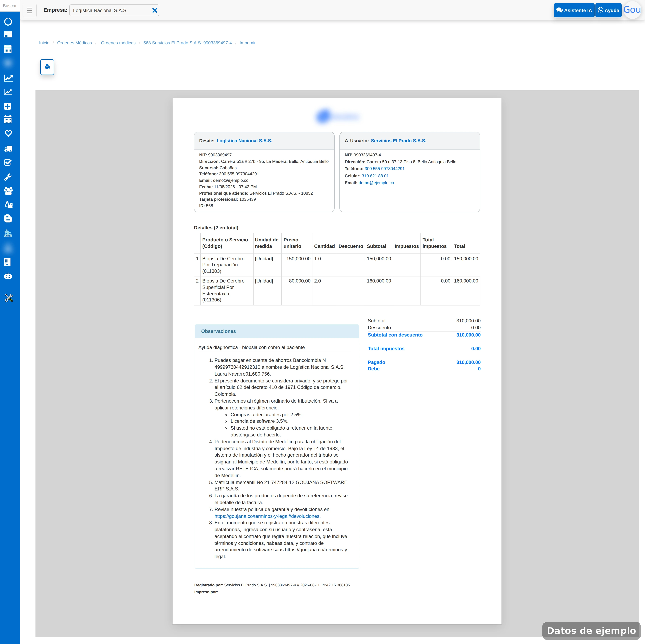Click the Total impuestos label in totals

click(386, 349)
